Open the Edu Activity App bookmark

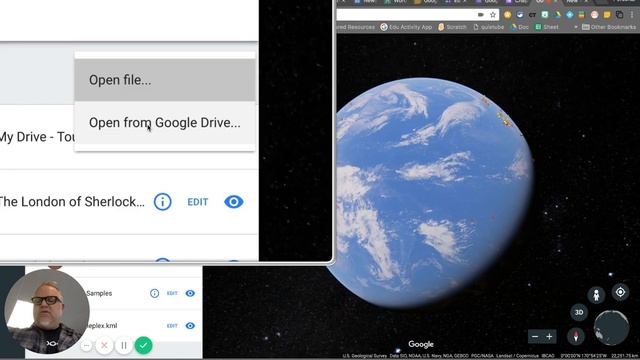click(x=406, y=27)
